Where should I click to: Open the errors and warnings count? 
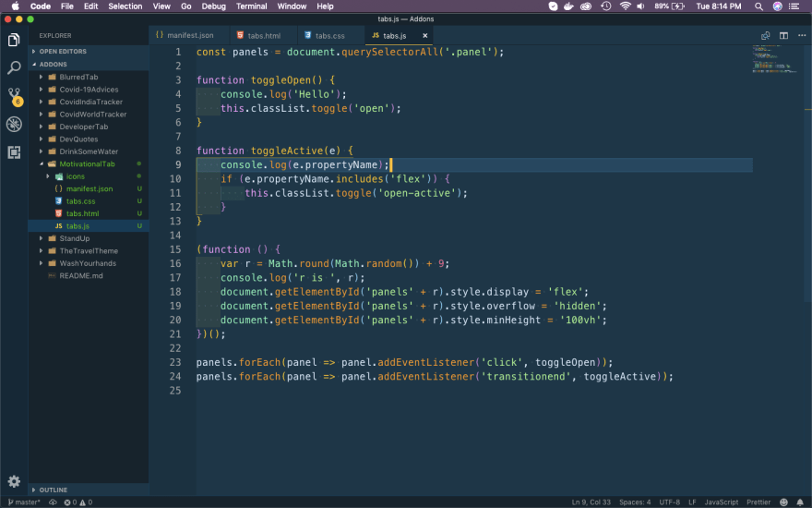tap(78, 502)
